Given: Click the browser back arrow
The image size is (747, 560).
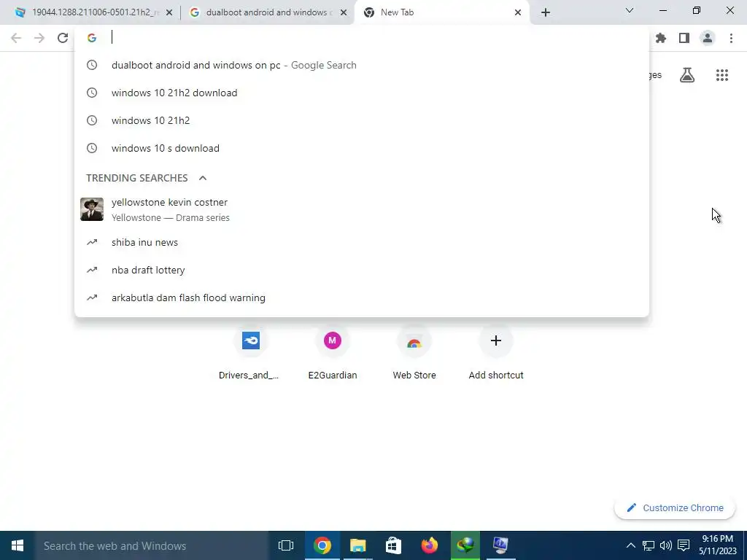Looking at the screenshot, I should pyautogui.click(x=16, y=38).
